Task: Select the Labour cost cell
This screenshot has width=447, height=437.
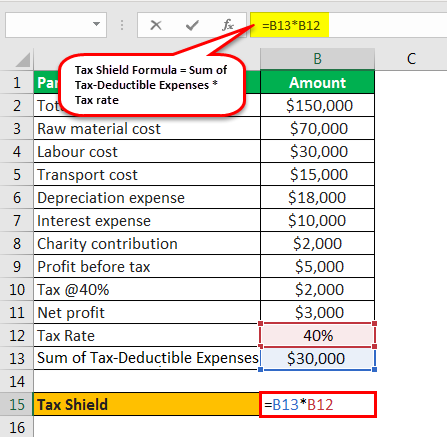Action: (147, 151)
